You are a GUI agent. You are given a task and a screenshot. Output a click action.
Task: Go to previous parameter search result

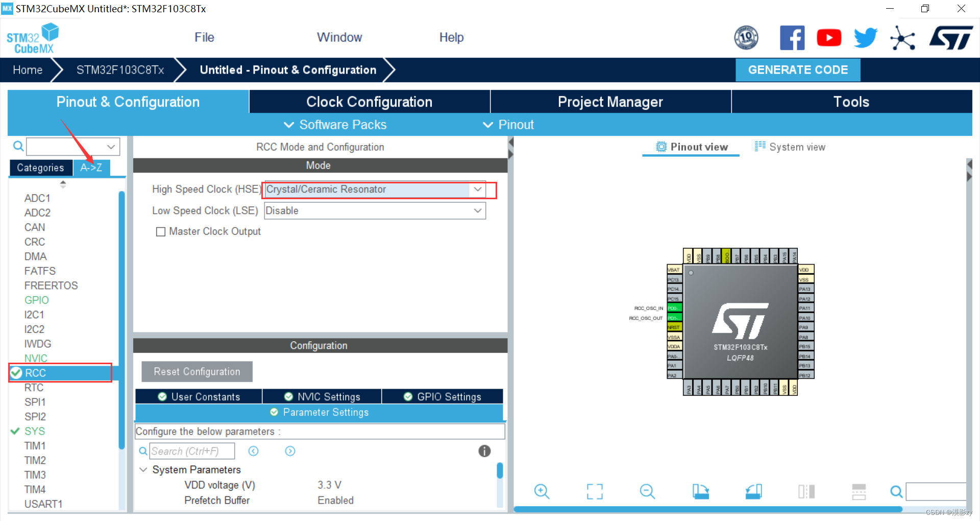(253, 451)
